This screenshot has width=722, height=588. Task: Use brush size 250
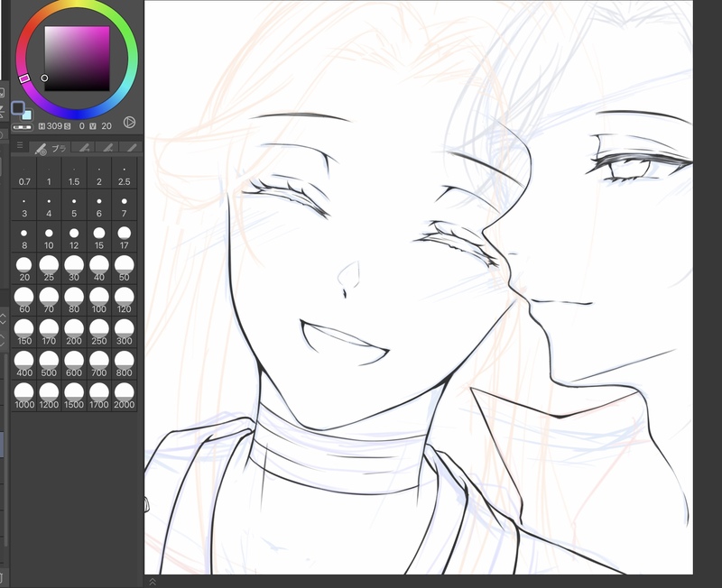99,332
